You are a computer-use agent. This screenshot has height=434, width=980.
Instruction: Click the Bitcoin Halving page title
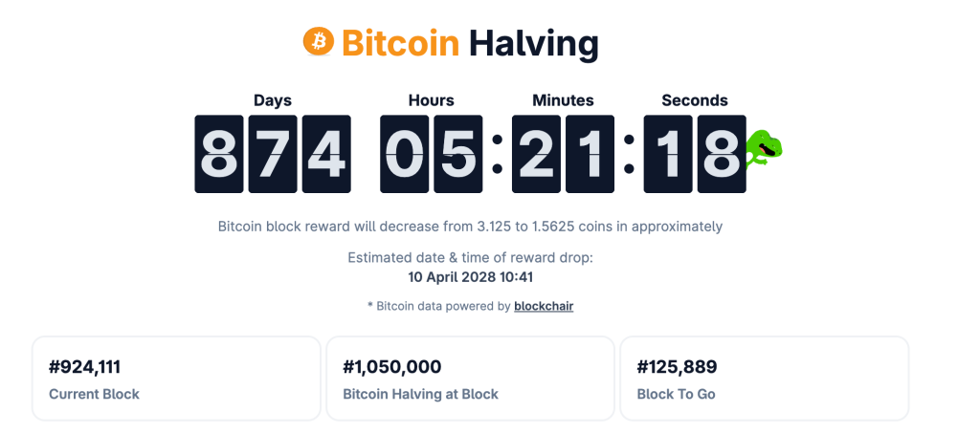pyautogui.click(x=469, y=43)
